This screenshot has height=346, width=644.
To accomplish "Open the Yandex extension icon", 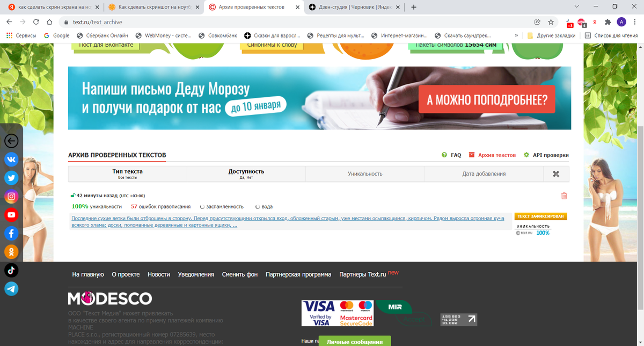I will 595,22.
